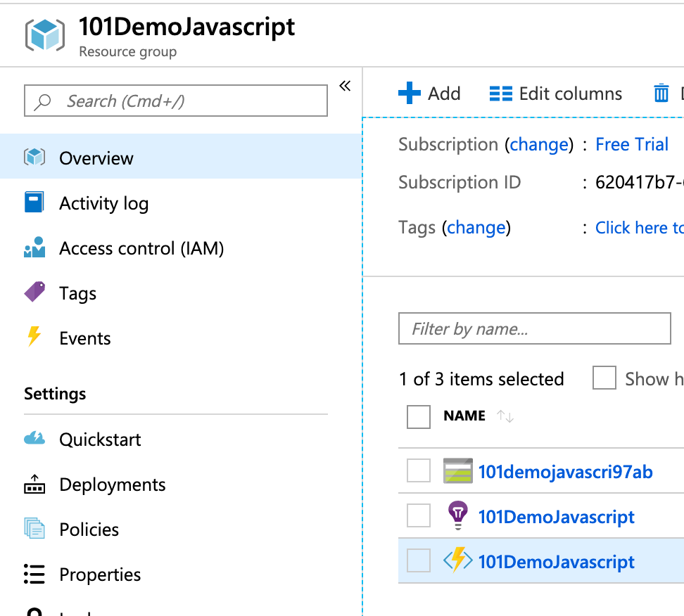
Task: Open 101DemoJavascript Function App link
Action: tap(556, 562)
